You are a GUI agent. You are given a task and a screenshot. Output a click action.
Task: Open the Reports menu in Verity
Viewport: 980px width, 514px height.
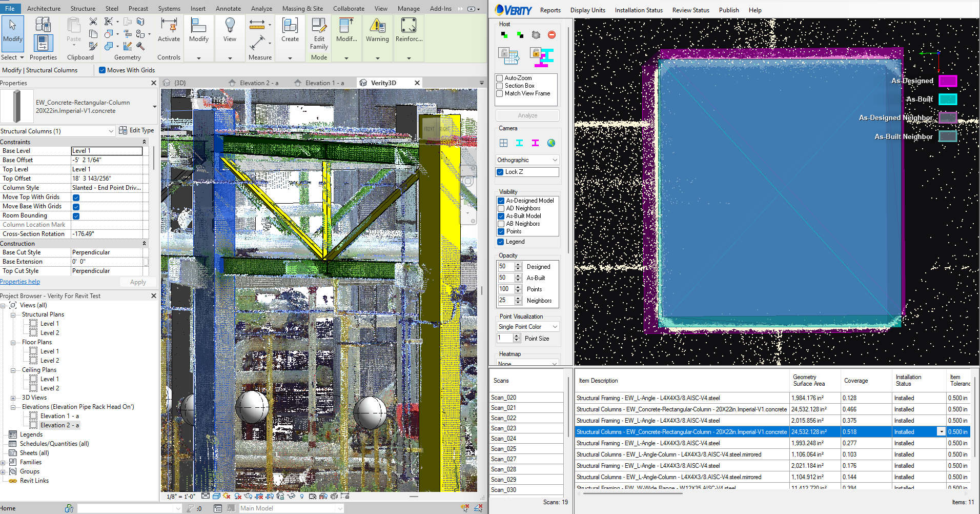click(x=550, y=10)
